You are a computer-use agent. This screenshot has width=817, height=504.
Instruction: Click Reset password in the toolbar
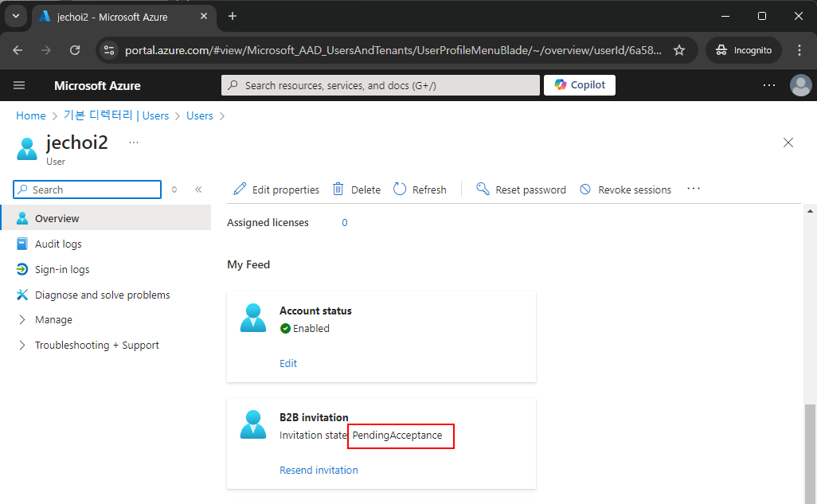[521, 189]
